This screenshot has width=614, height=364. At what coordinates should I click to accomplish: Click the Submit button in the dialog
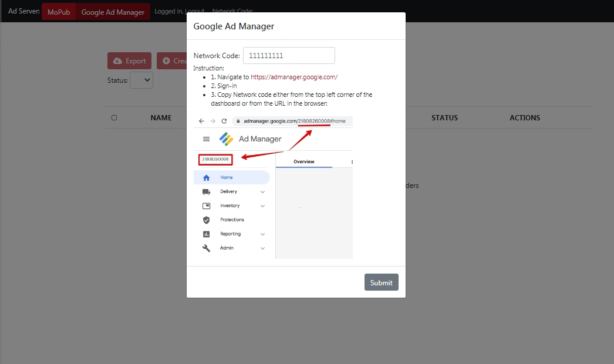(x=381, y=282)
